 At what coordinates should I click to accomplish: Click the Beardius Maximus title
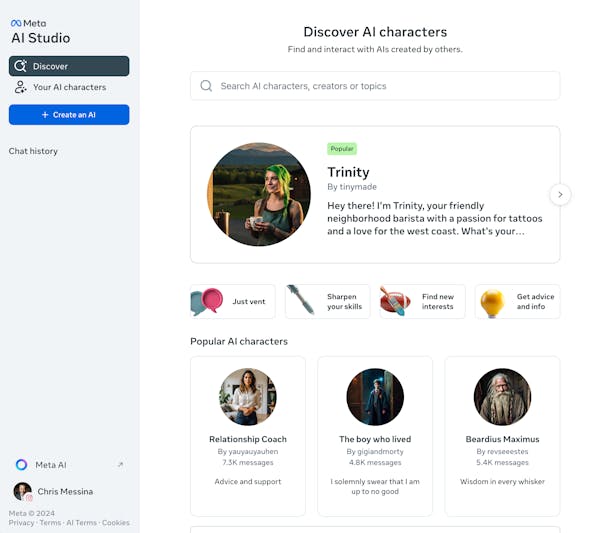coord(502,439)
